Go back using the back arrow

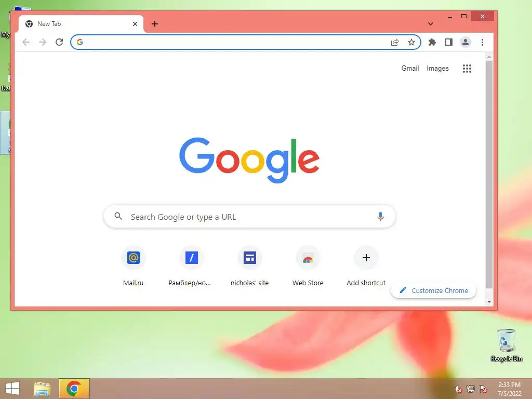point(26,42)
